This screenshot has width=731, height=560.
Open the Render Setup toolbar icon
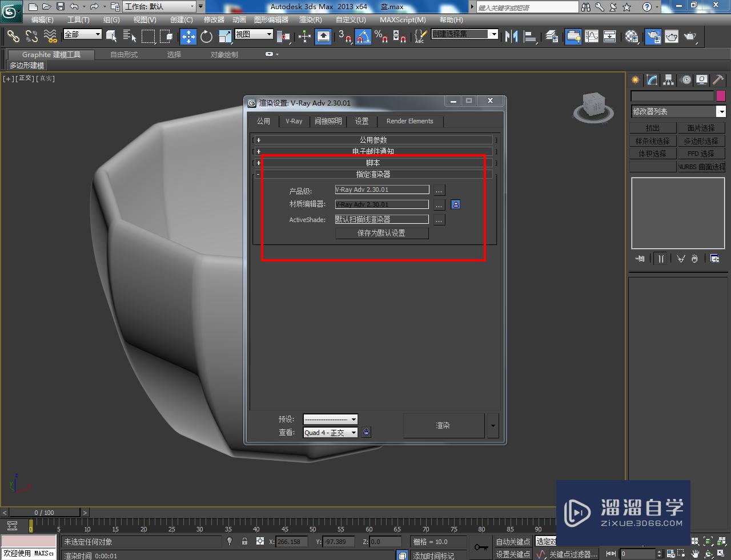(x=653, y=37)
